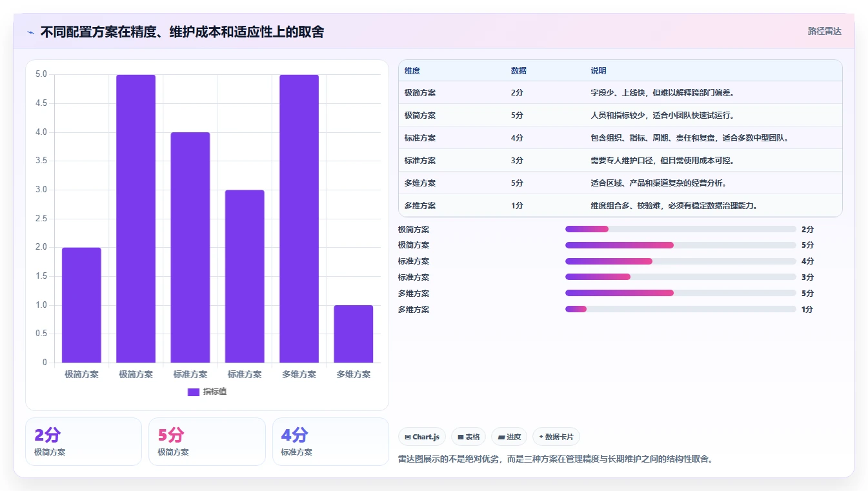Image resolution: width=868 pixels, height=491 pixels.
Task: Click the 标准方案 bar reaching 4.0
Action: (x=190, y=247)
